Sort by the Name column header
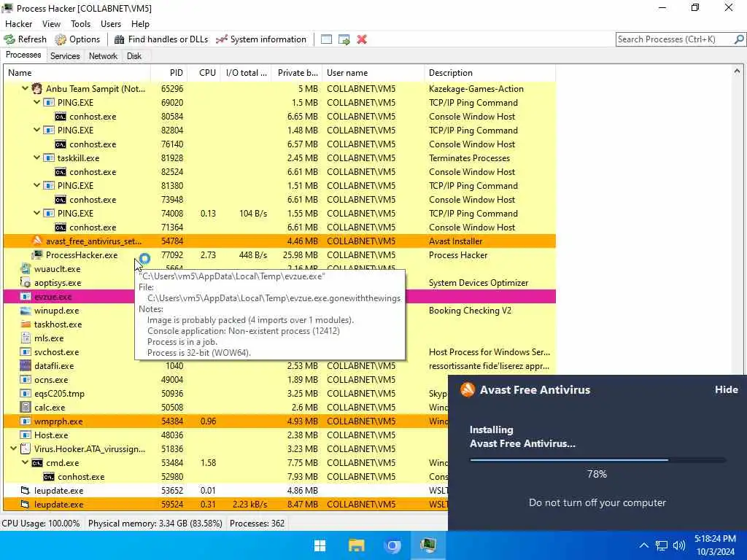This screenshot has height=560, width=747. tap(77, 73)
